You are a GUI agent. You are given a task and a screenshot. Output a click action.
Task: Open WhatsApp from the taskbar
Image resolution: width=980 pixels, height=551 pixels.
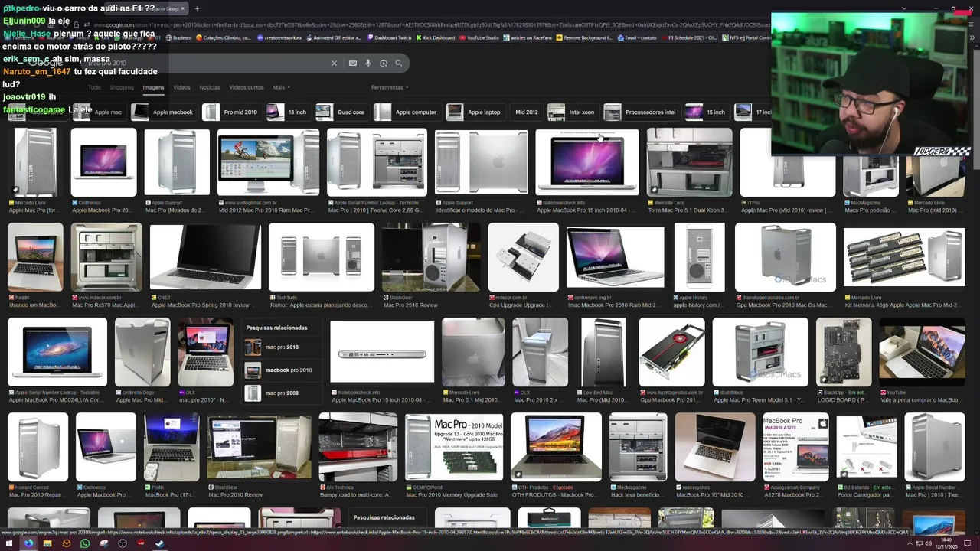coord(85,543)
